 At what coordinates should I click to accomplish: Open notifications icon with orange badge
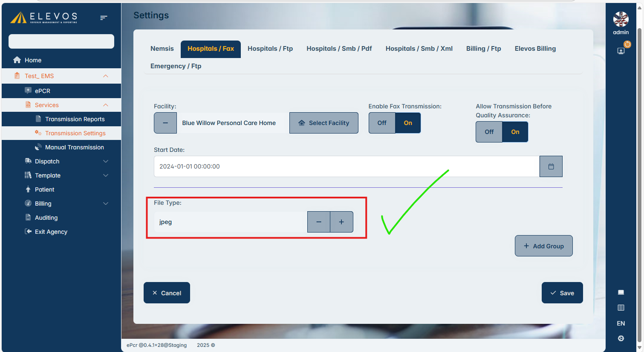coord(621,50)
